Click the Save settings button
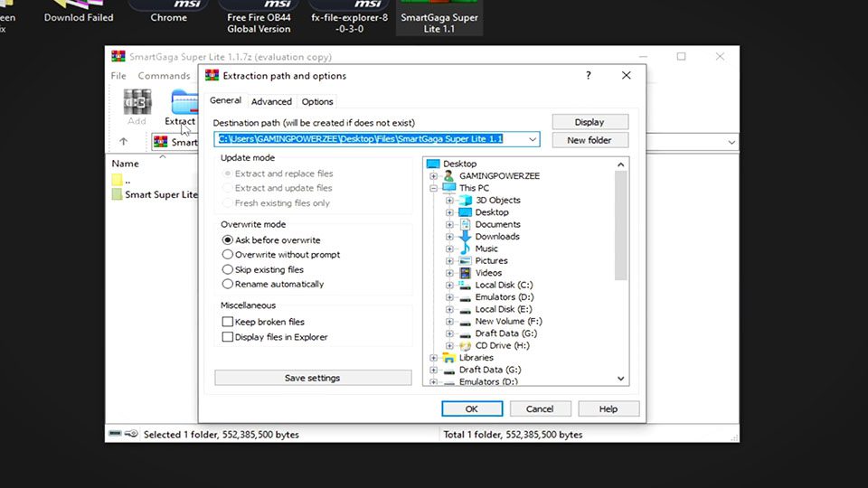868x488 pixels. pos(313,378)
